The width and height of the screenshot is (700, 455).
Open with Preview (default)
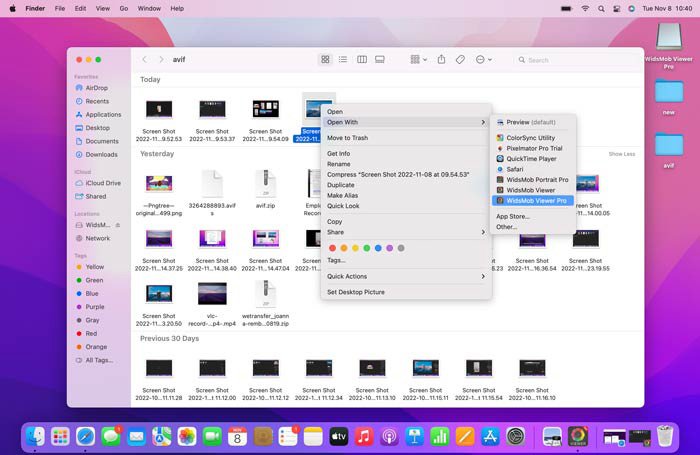[x=533, y=122]
